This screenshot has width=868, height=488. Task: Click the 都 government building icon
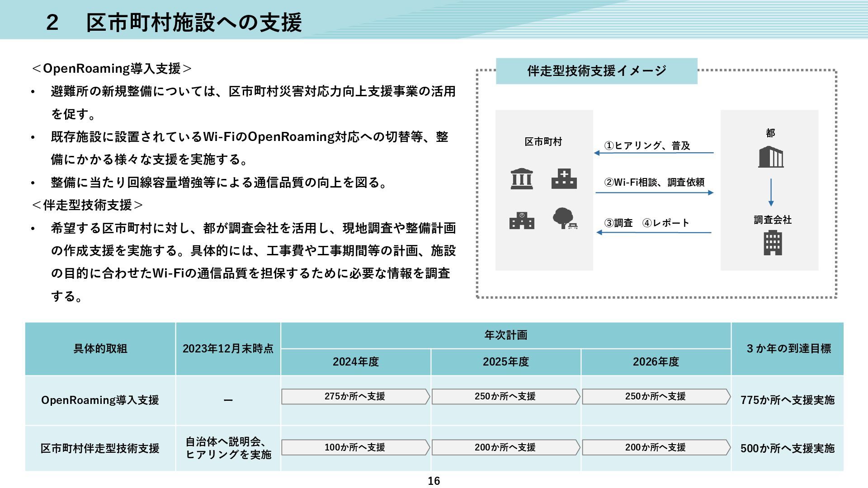coord(771,157)
